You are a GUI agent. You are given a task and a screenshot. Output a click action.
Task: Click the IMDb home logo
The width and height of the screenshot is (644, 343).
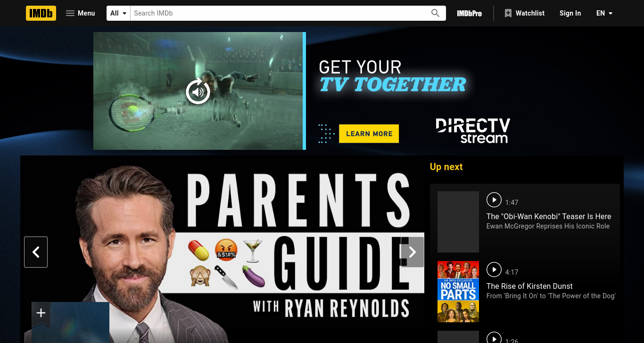click(x=41, y=13)
